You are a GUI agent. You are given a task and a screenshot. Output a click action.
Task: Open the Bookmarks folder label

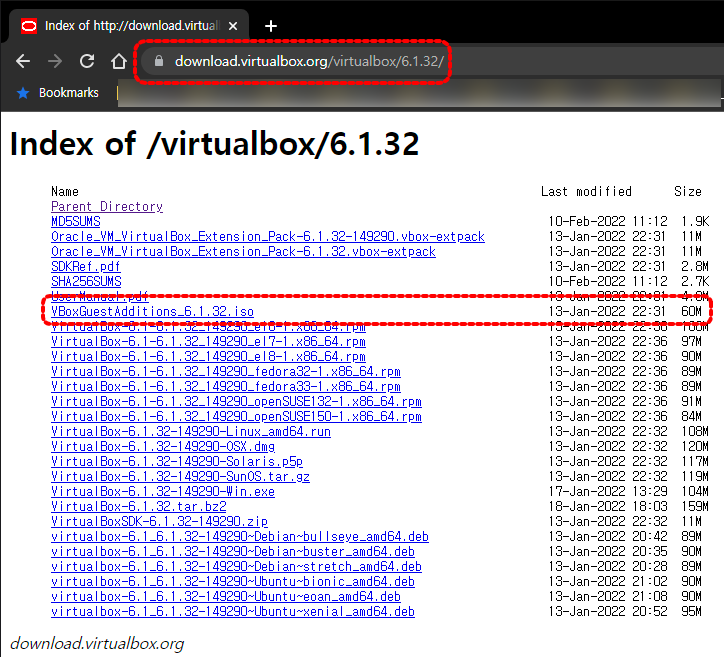tap(69, 93)
